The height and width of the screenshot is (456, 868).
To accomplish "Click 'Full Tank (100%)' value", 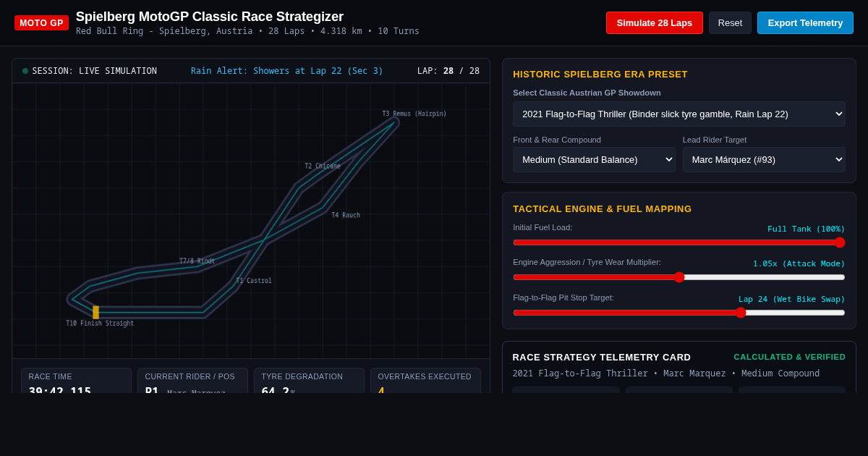I will (x=807, y=229).
